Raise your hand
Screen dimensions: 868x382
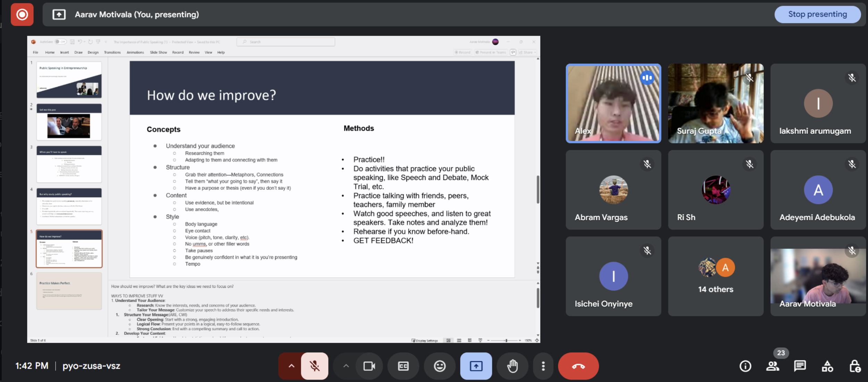click(x=512, y=366)
